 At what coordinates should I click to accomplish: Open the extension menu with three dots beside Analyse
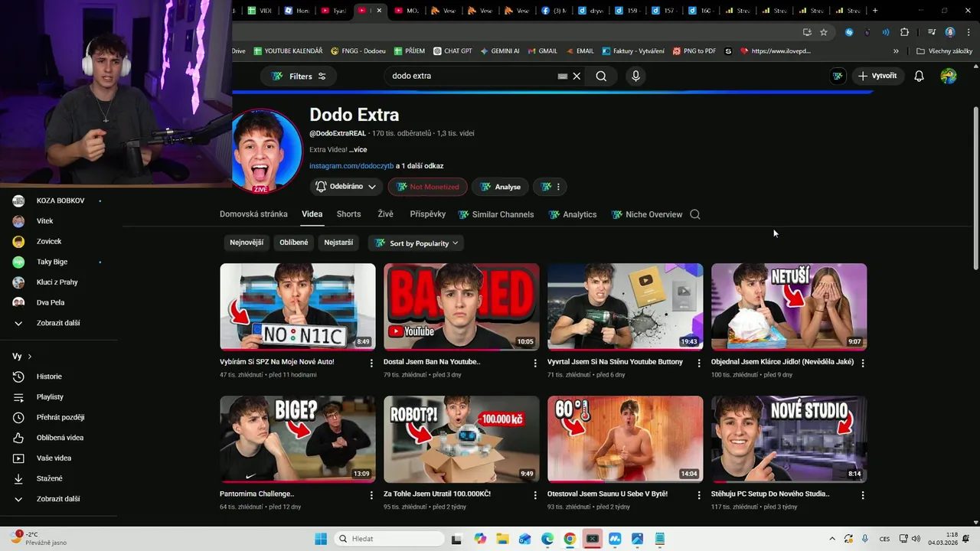tap(551, 187)
